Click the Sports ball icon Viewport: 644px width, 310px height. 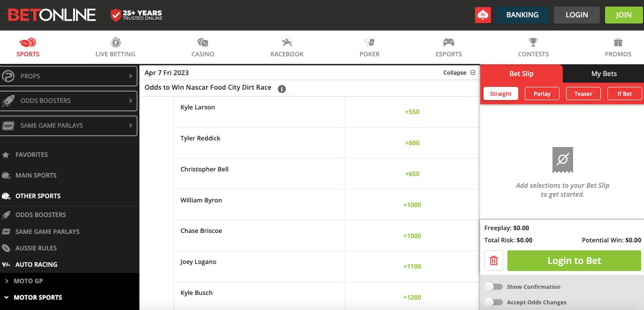(28, 42)
